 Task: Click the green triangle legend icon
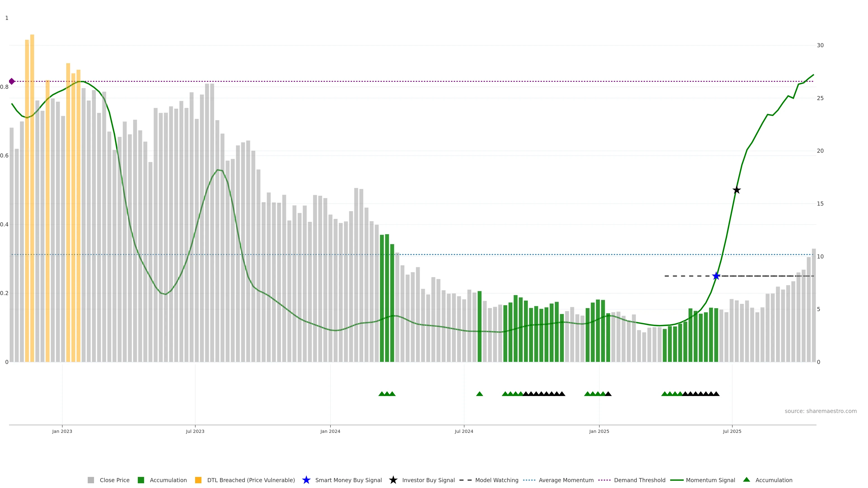point(746,480)
